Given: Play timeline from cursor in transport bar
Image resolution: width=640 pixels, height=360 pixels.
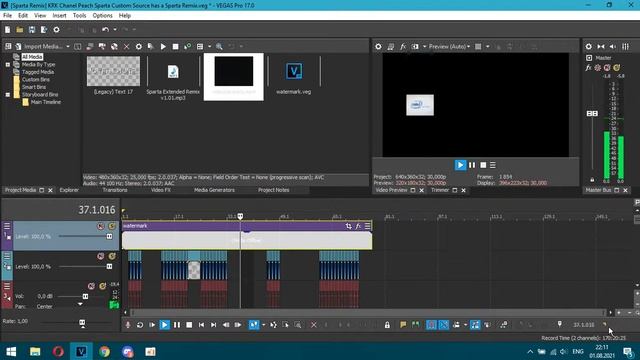Looking at the screenshot, I should (x=164, y=325).
